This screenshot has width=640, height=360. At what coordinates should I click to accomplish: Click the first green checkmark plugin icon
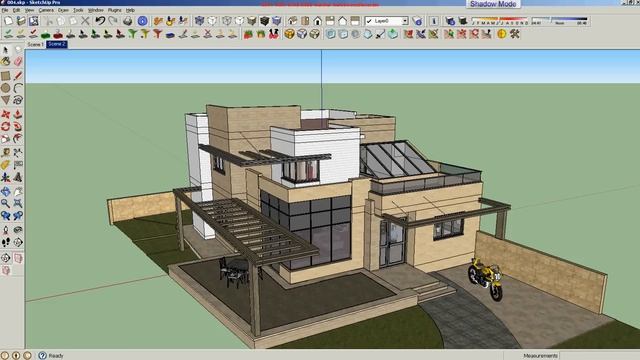tap(9, 34)
